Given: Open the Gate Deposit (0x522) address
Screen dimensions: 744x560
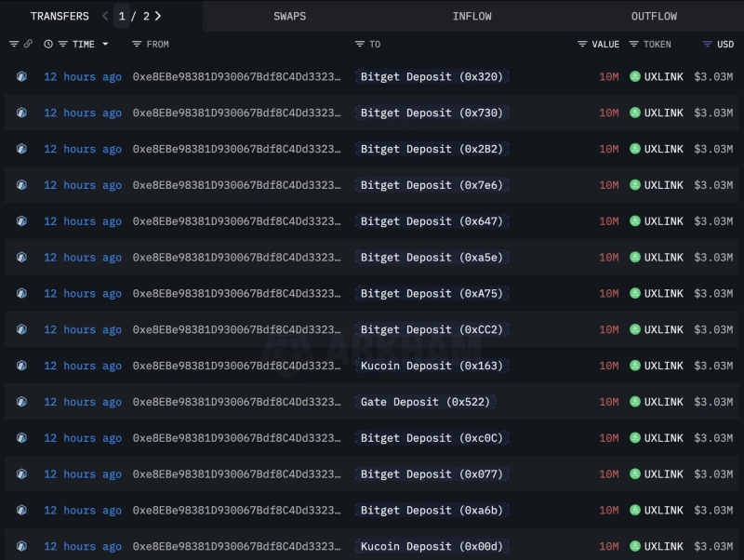Looking at the screenshot, I should (424, 402).
